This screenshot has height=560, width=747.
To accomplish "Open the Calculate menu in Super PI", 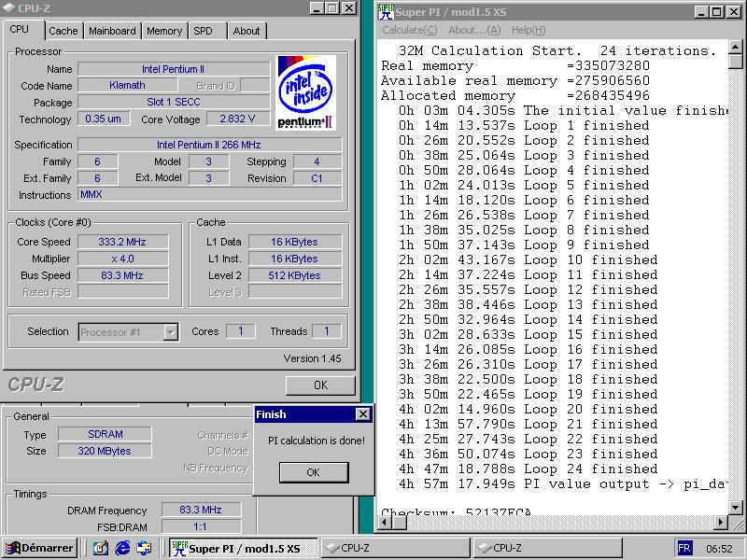I will [x=410, y=30].
